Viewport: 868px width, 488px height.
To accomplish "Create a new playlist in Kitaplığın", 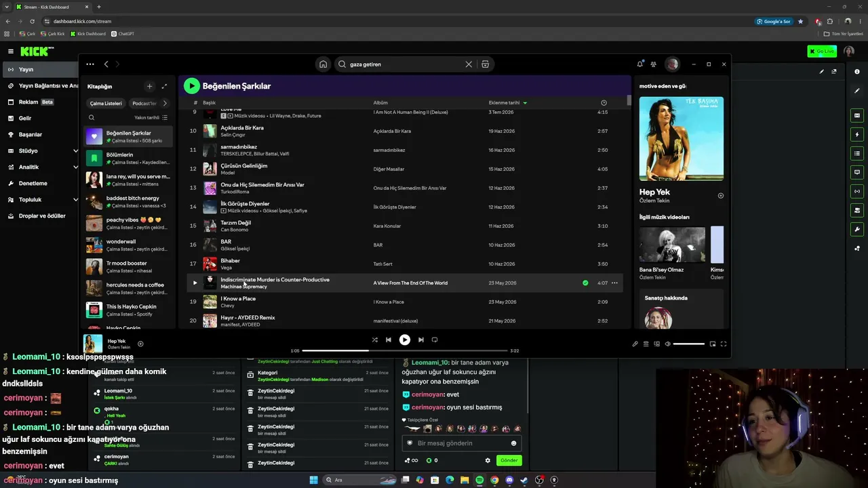I will click(150, 86).
